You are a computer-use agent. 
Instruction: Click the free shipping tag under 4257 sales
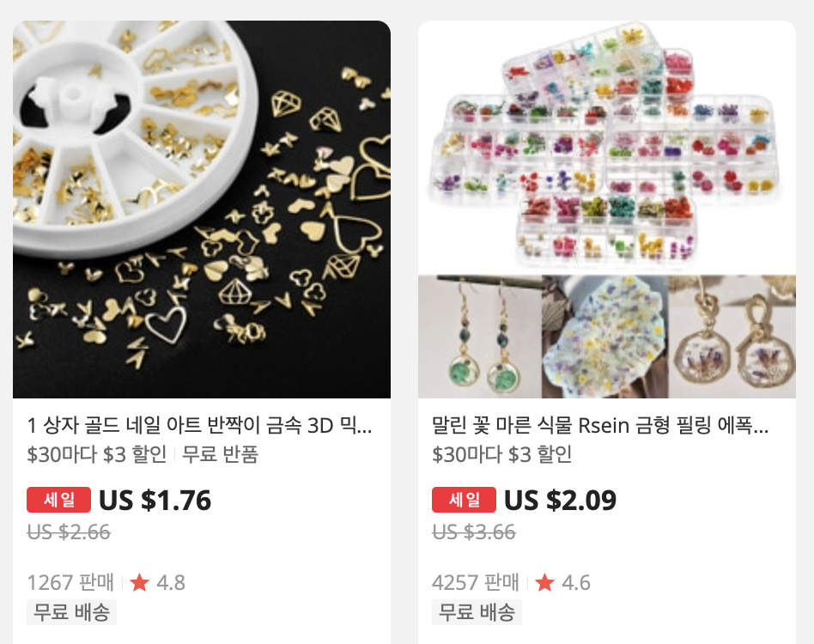pos(477,612)
